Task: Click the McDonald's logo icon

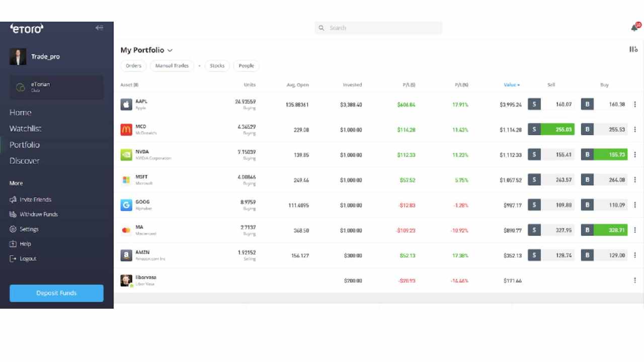Action: click(x=126, y=130)
